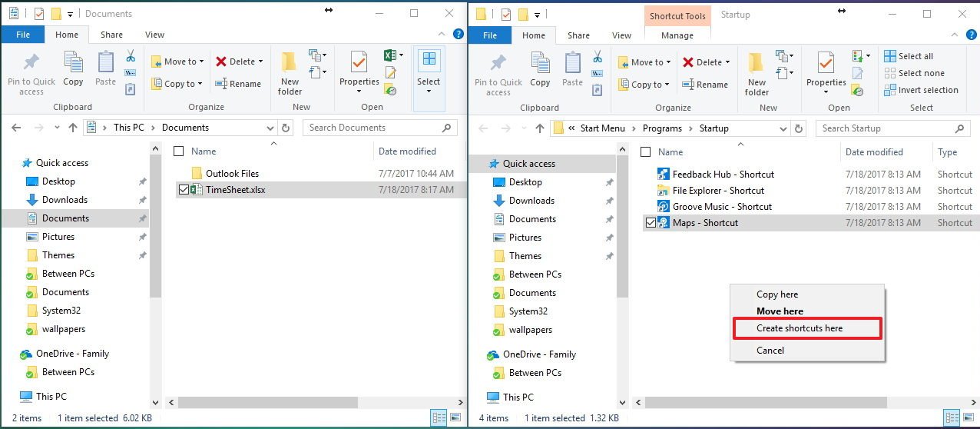Uncheck the Maps - Shortcut checkbox
Screen dimensions: 980x429
(651, 223)
